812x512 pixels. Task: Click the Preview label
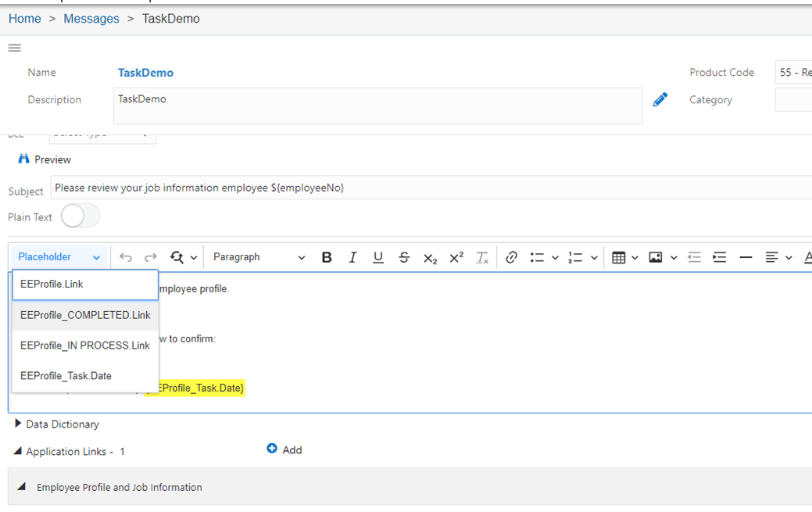coord(53,159)
